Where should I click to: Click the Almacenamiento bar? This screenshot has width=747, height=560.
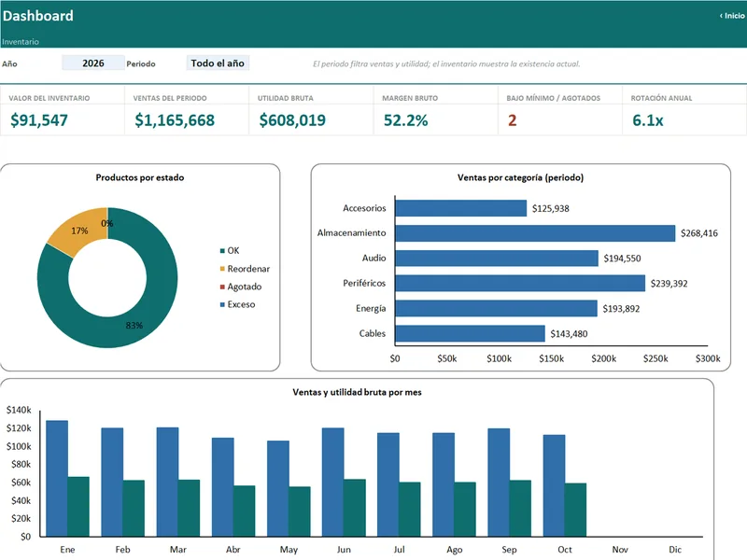(x=535, y=233)
